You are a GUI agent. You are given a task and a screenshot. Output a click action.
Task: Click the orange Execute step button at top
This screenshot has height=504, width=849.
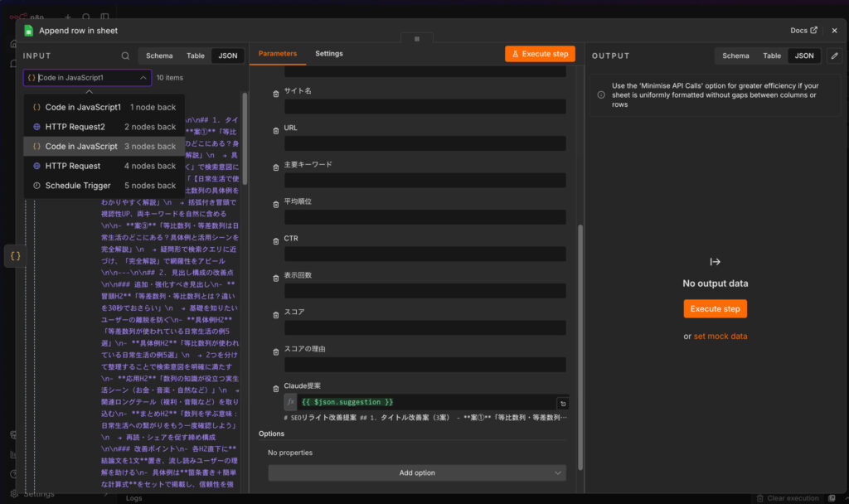pos(540,54)
